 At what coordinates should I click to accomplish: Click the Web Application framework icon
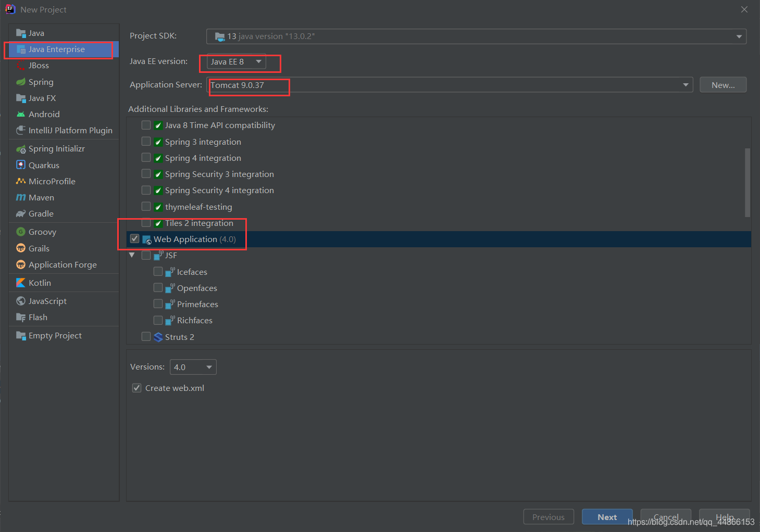click(147, 239)
